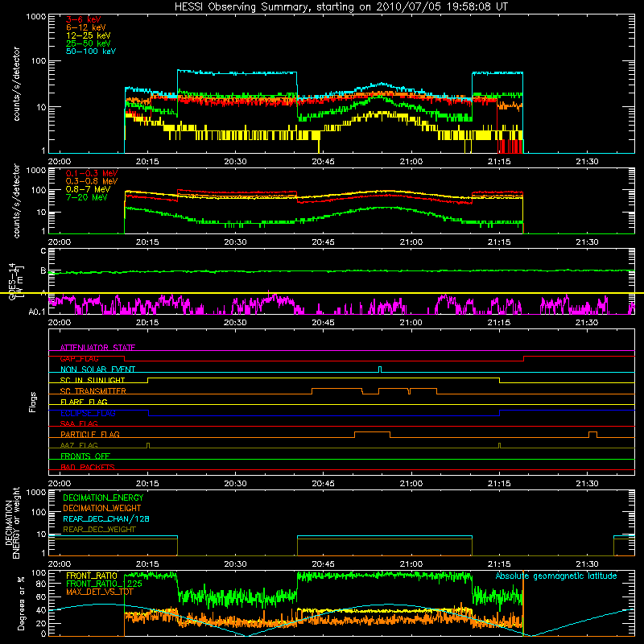Select the SC_TRANSMITTER flag label

(93, 391)
